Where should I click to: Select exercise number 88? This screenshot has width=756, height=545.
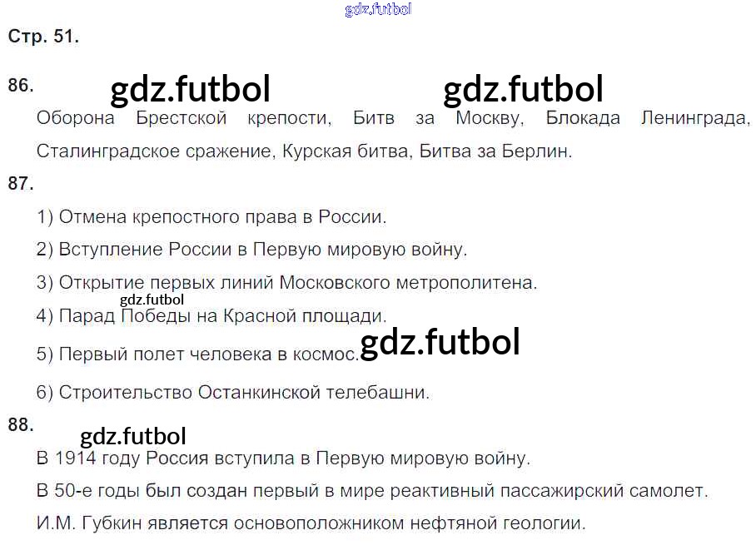pos(21,425)
